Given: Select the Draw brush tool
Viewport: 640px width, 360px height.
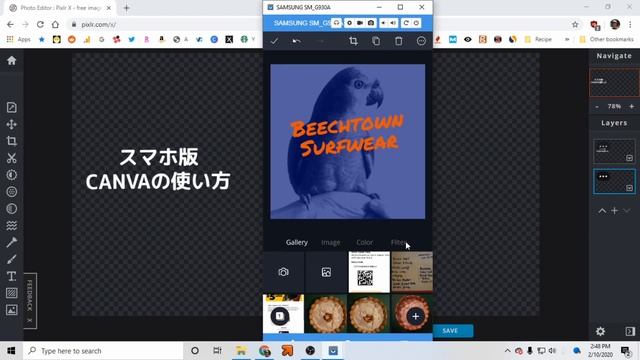Looking at the screenshot, I should (11, 259).
